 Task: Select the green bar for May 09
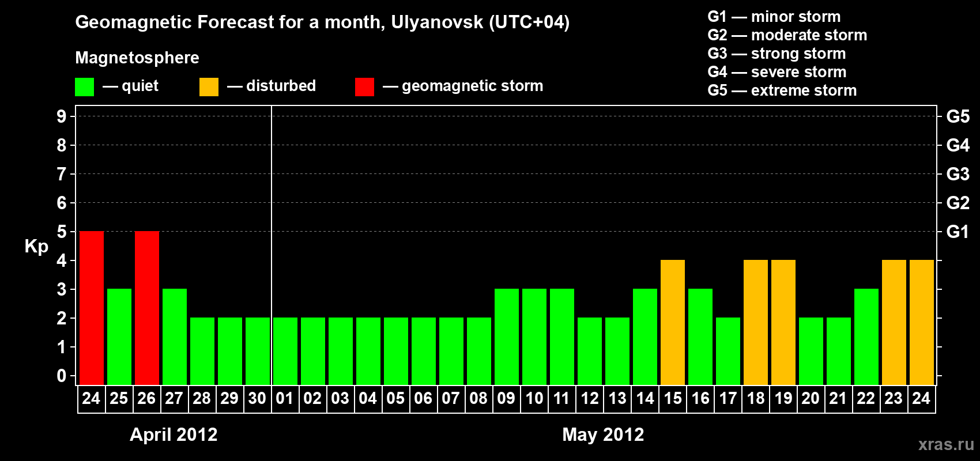[507, 337]
